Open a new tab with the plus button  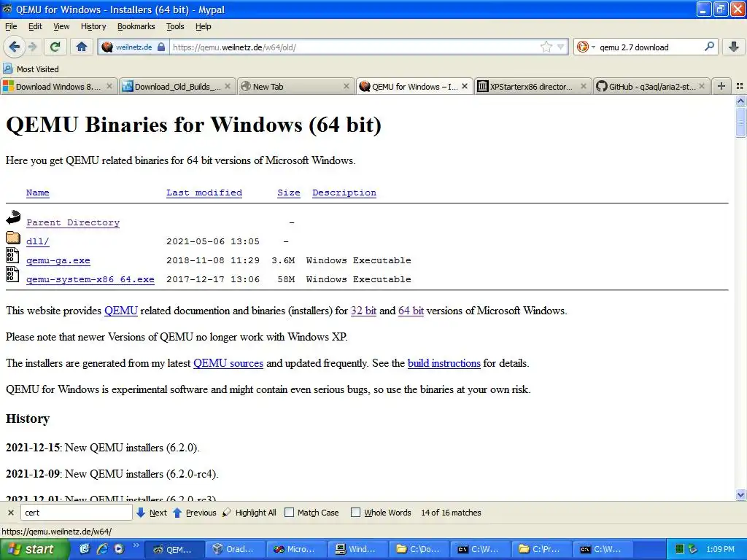(x=721, y=86)
